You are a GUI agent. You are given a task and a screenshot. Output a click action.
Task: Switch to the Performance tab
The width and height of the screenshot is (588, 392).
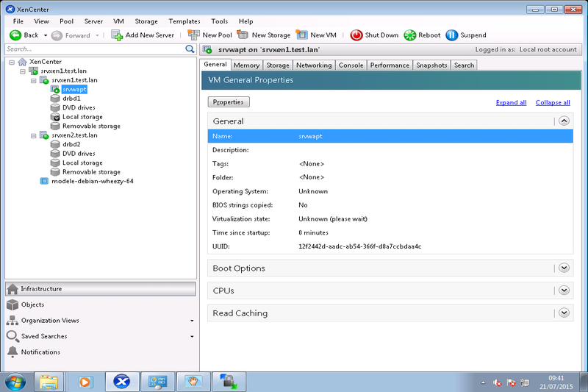[390, 65]
